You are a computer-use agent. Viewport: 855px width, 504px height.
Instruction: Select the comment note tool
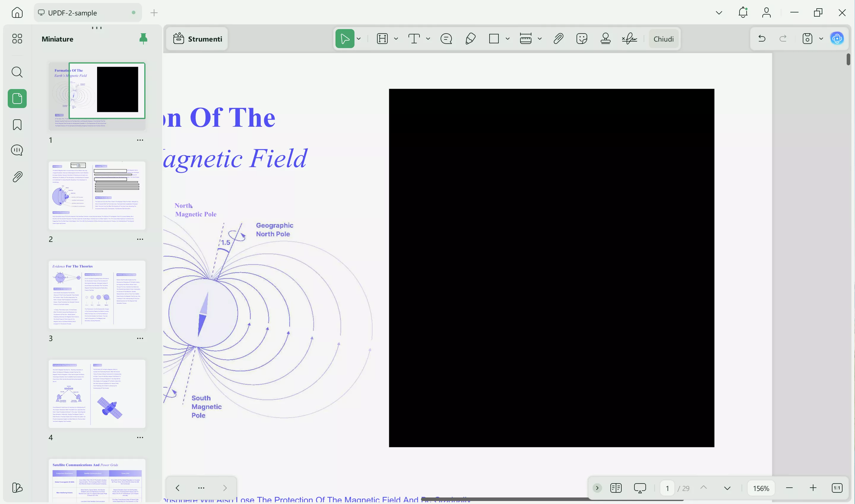coord(446,39)
